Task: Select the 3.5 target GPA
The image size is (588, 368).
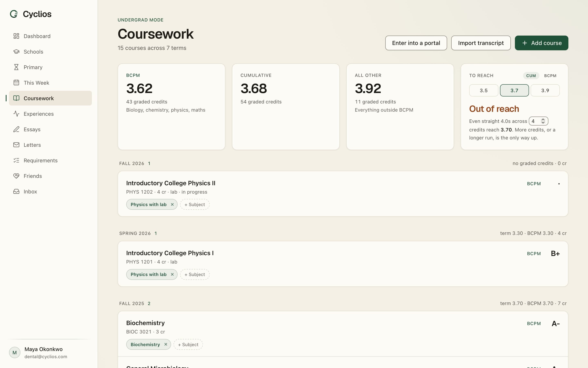Action: [x=483, y=90]
